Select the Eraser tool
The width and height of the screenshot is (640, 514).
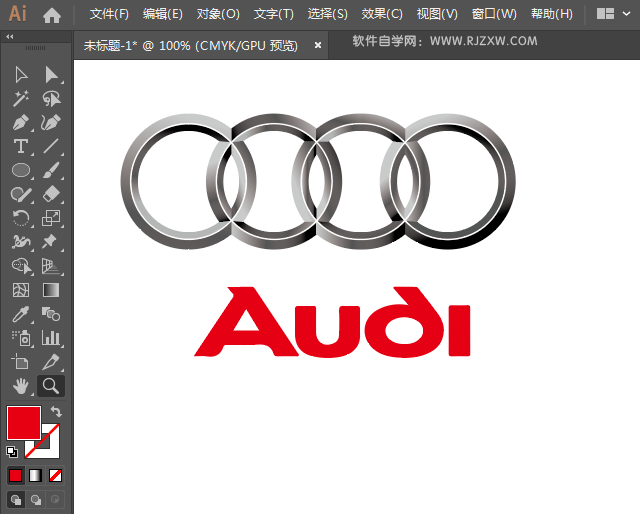51,194
